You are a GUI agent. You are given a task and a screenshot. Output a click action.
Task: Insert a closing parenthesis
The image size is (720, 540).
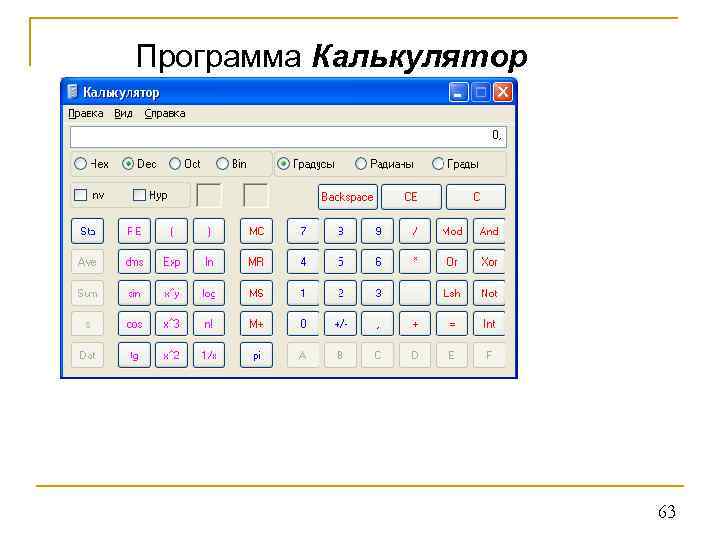209,231
